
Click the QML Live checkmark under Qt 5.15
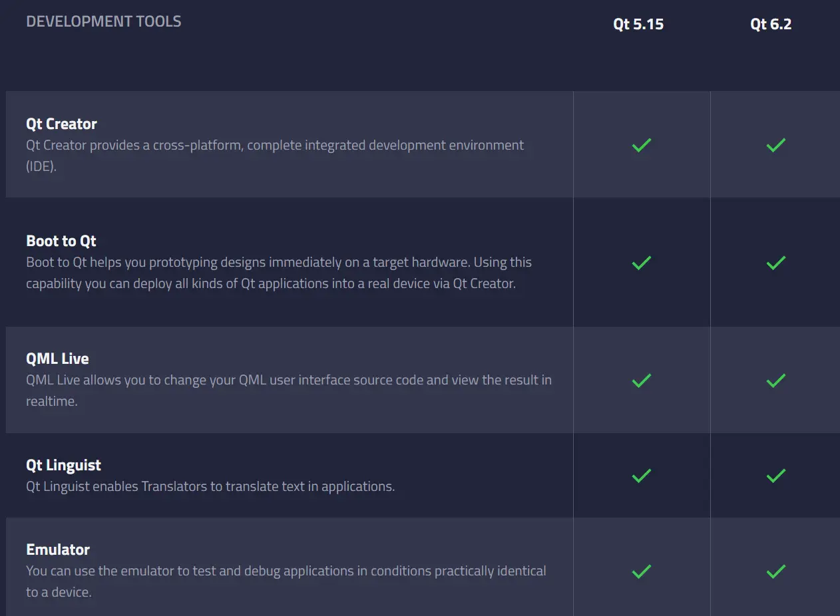coord(642,381)
